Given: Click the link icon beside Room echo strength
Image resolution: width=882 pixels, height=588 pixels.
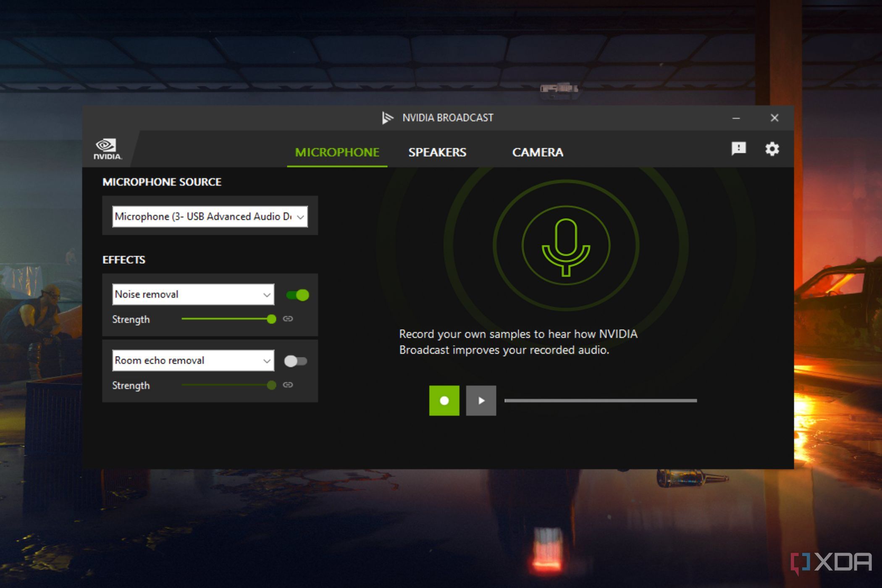Looking at the screenshot, I should click(x=288, y=385).
